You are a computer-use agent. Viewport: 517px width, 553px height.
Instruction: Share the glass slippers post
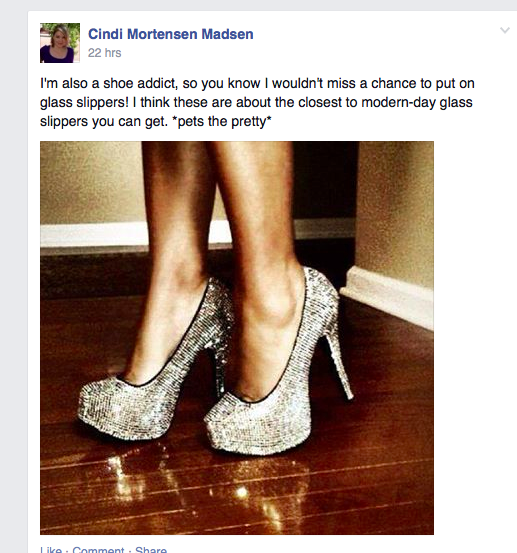(151, 549)
